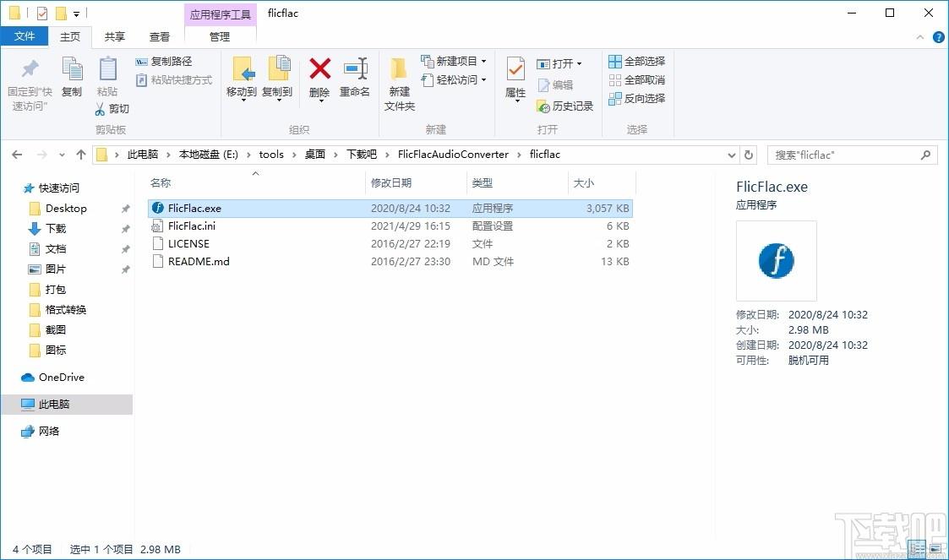Screen dimensions: 949x560
Task: Open 格式转换 folder in sidebar
Action: click(65, 310)
